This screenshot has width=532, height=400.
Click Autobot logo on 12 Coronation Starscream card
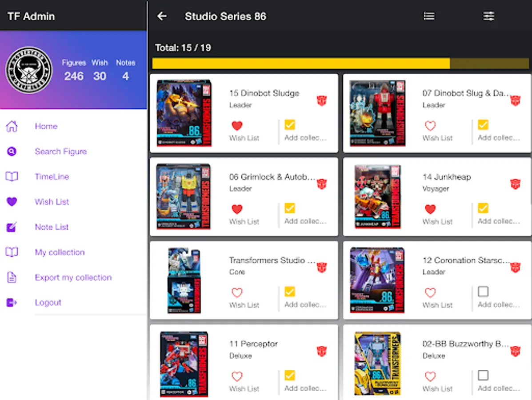pyautogui.click(x=516, y=268)
